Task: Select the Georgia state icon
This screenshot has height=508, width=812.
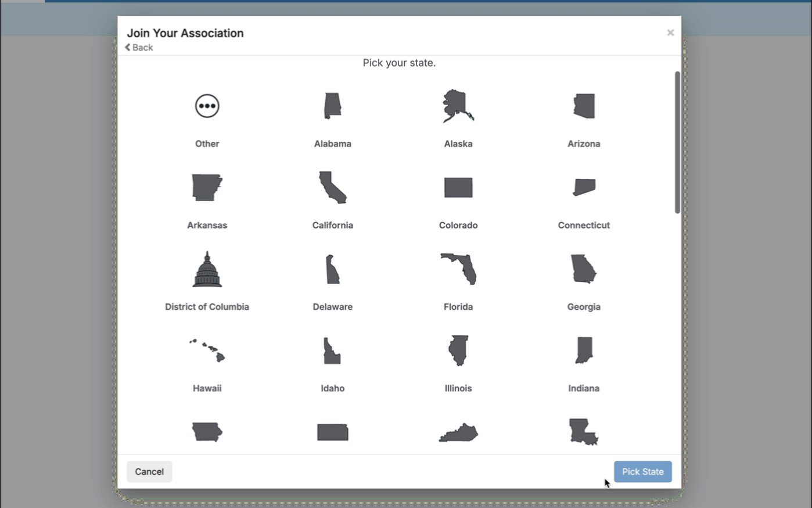Action: tap(583, 269)
